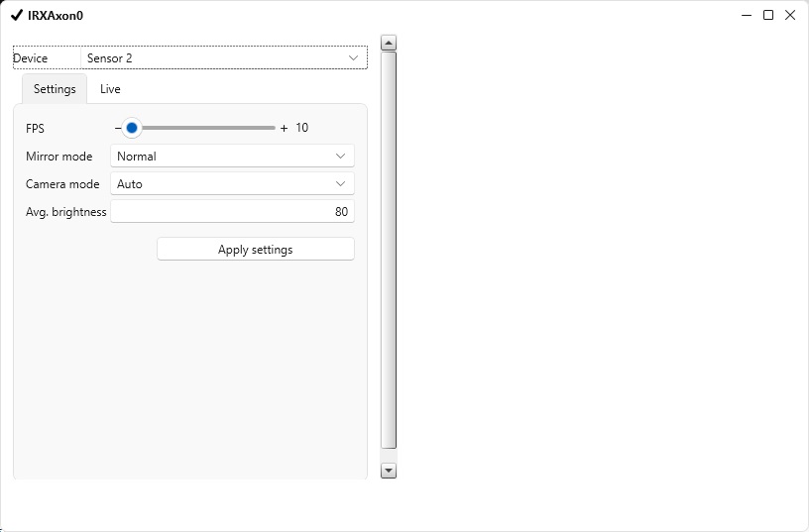Click the Camera mode label
The height and width of the screenshot is (532, 809).
click(x=62, y=184)
